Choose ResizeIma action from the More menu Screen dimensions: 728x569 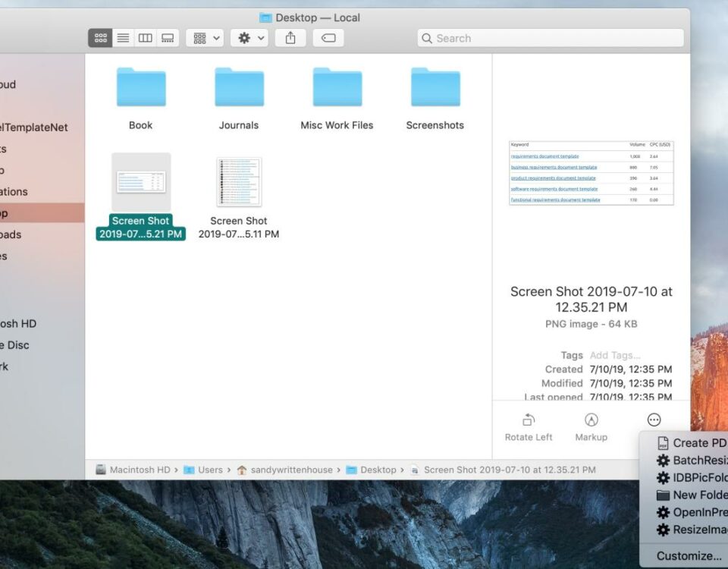pos(692,530)
